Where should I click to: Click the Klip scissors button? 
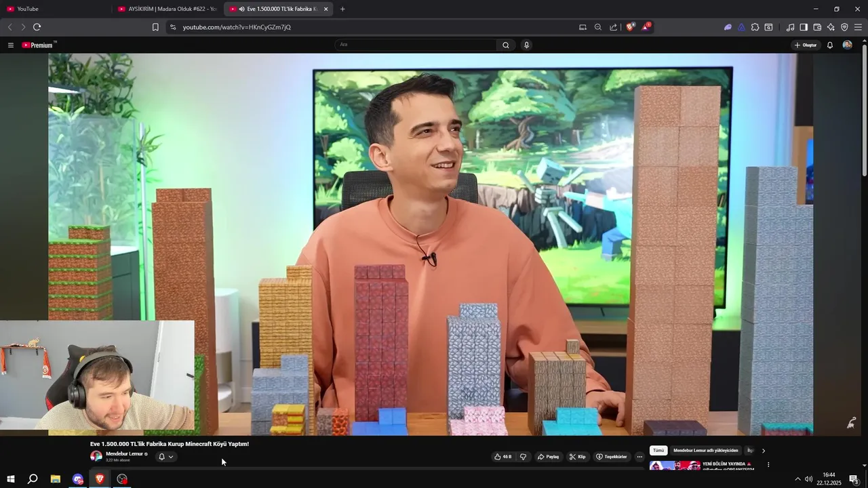[x=578, y=457]
